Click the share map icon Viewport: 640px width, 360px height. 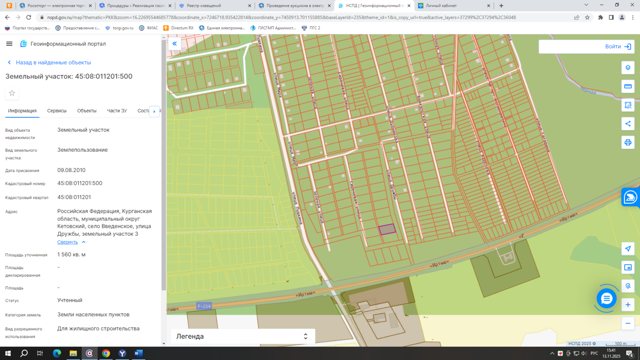628,124
